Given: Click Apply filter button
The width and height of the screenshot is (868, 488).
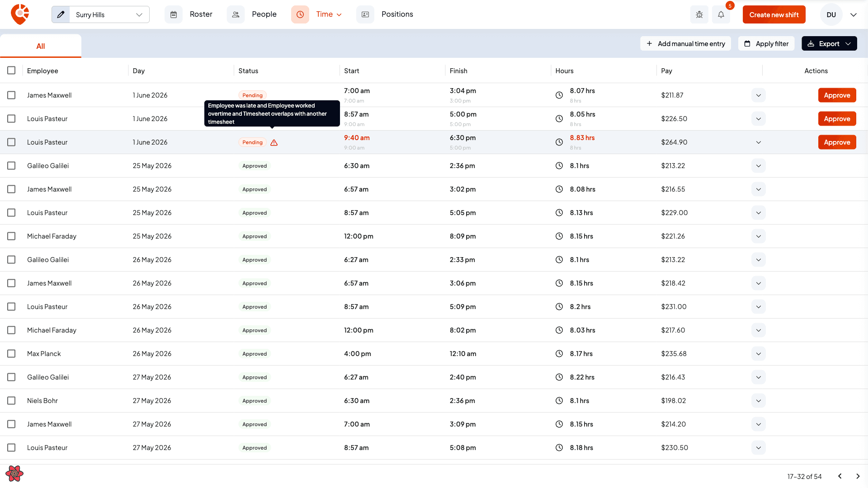Looking at the screenshot, I should point(766,43).
